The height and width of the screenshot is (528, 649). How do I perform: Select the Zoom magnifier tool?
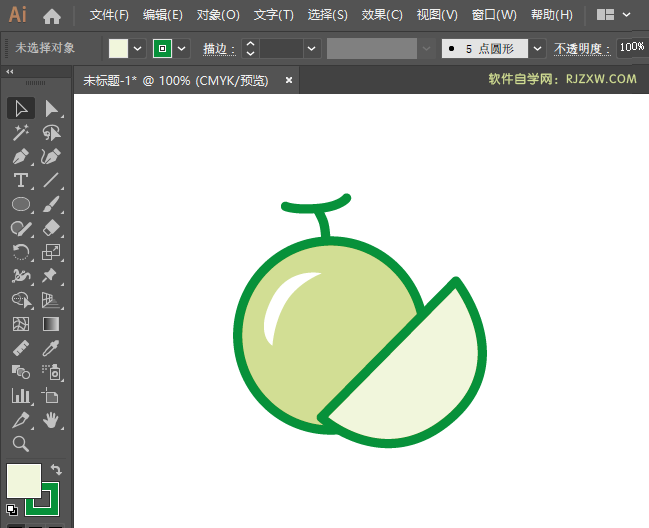tap(21, 444)
